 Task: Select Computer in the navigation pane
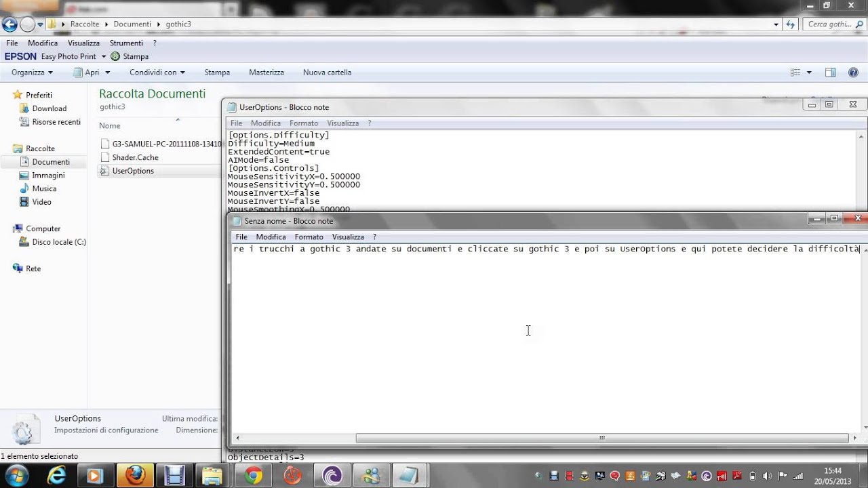click(43, 228)
